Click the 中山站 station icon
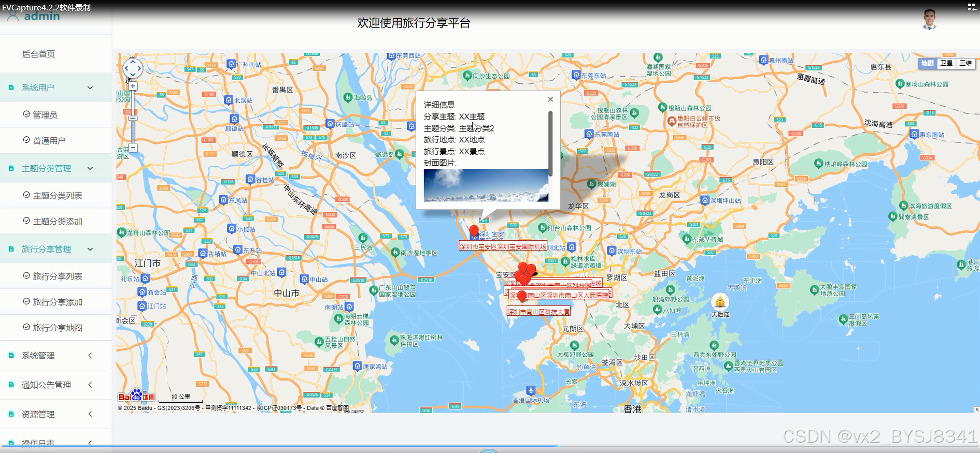The image size is (980, 453). pyautogui.click(x=304, y=279)
